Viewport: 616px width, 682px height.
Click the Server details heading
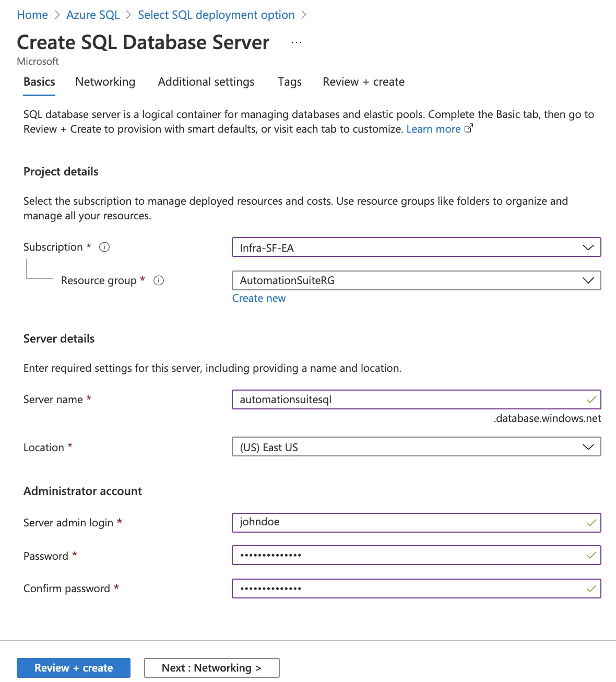click(x=59, y=339)
